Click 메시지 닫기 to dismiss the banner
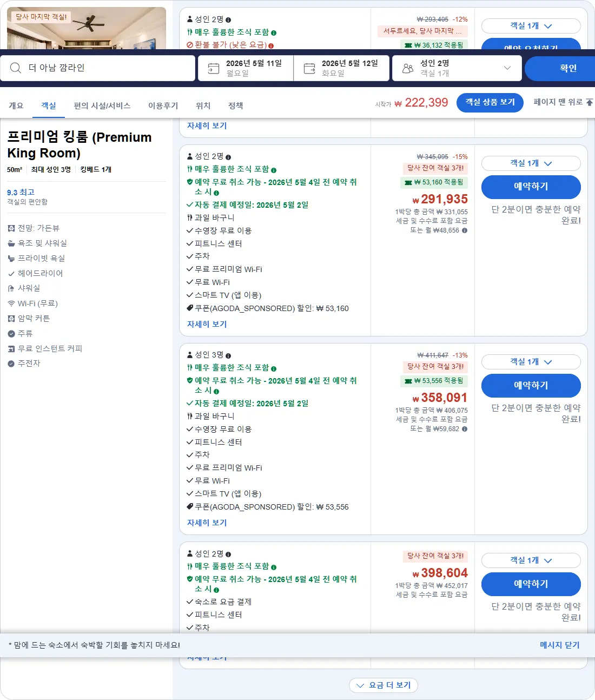The height and width of the screenshot is (700, 595). 560,645
